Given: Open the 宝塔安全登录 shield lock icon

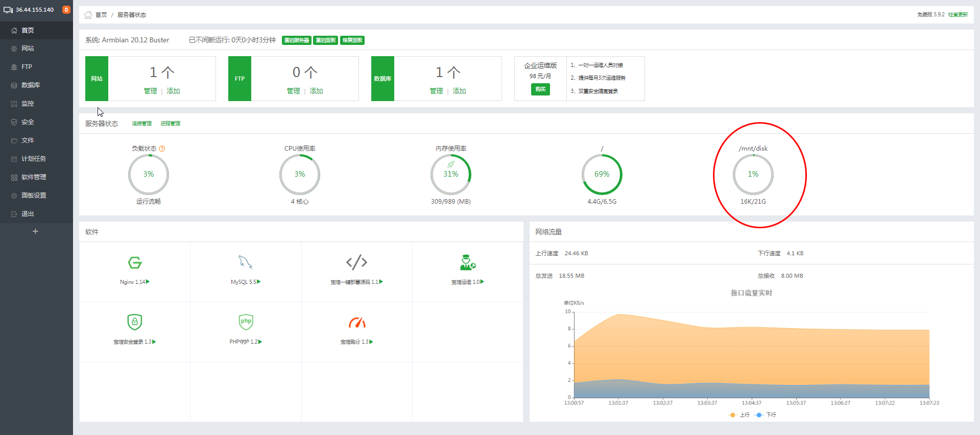Looking at the screenshot, I should click(x=135, y=322).
